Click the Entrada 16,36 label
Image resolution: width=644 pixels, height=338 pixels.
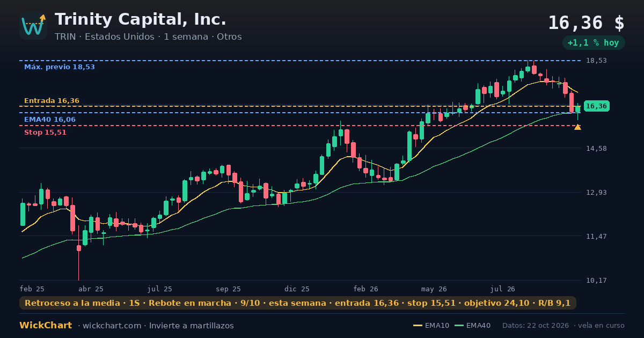[52, 101]
